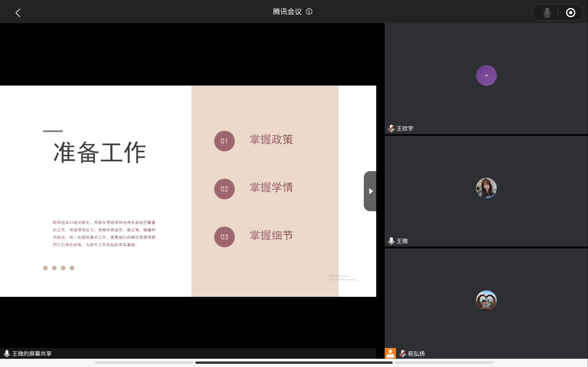Click the 02 circle for 掌握学情
Image resolution: width=588 pixels, height=367 pixels.
click(224, 189)
